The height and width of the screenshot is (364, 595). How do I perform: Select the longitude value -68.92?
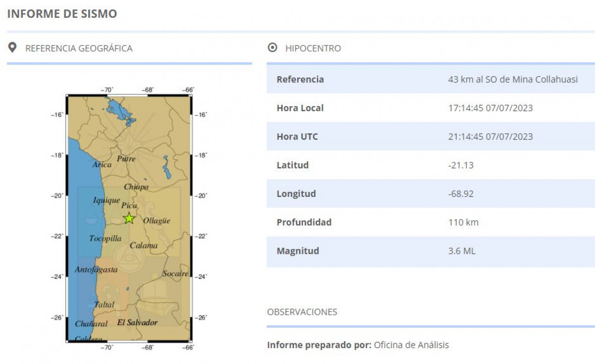pos(461,194)
